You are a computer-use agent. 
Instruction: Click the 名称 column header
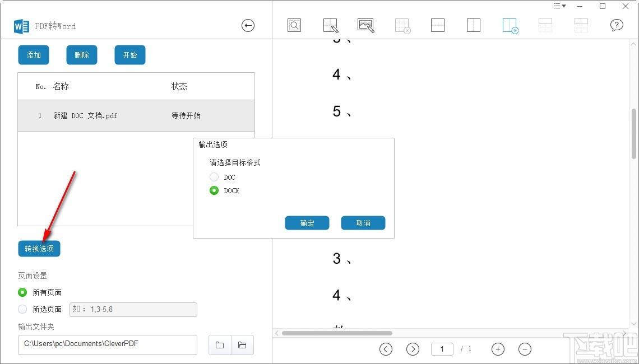[61, 86]
